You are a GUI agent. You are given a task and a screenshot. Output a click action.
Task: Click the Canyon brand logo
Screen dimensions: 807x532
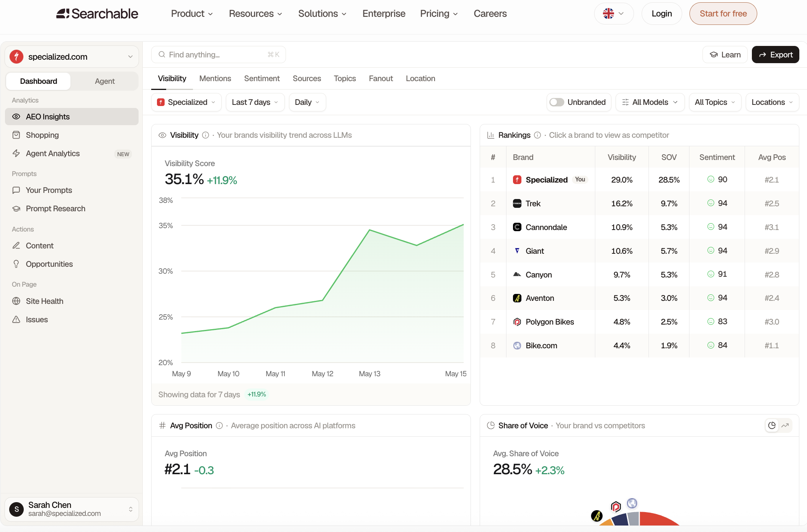[x=517, y=275]
